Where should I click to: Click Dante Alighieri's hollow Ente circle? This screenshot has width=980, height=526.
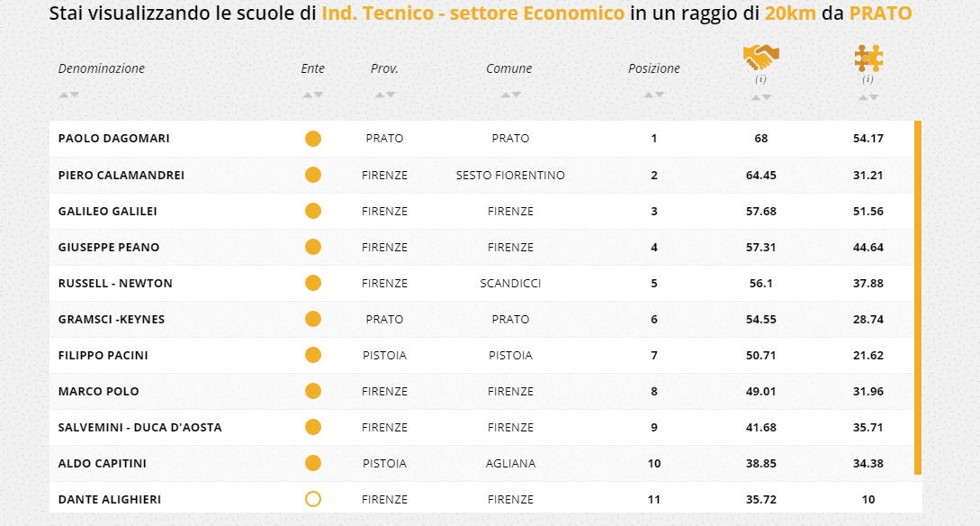pyautogui.click(x=313, y=499)
